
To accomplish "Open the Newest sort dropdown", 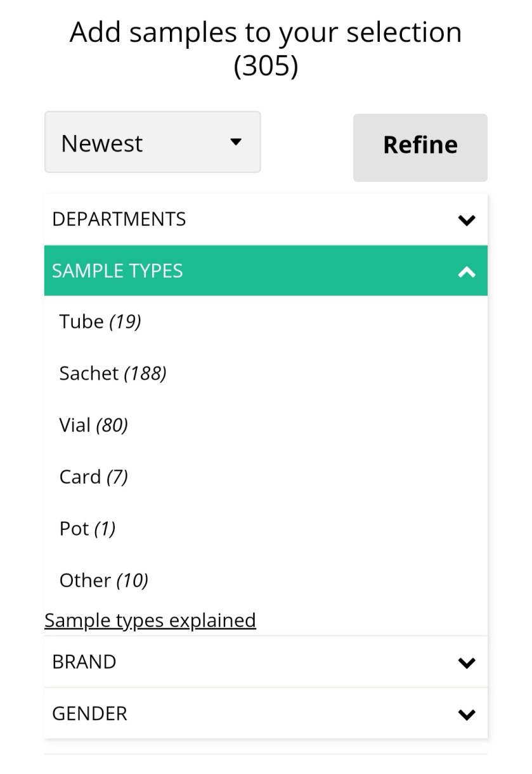I will click(x=152, y=143).
